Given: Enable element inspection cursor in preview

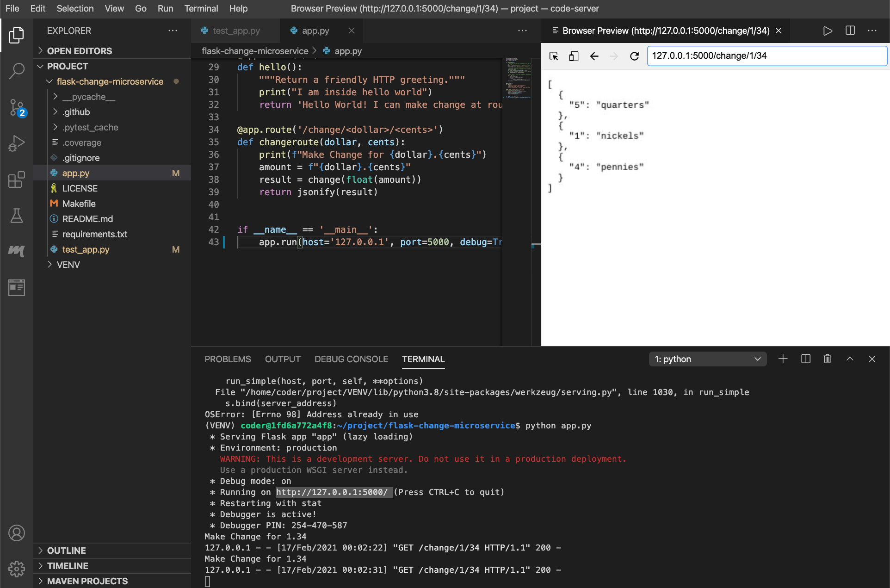Looking at the screenshot, I should coord(553,56).
